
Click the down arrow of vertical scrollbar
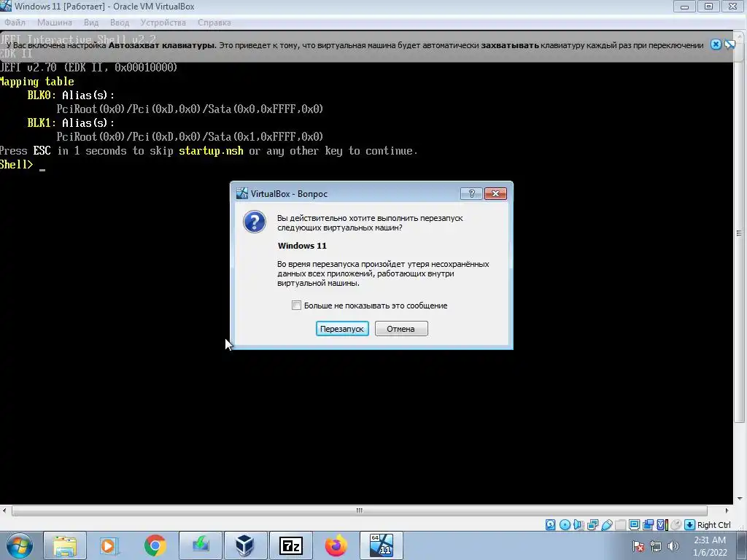tap(740, 499)
